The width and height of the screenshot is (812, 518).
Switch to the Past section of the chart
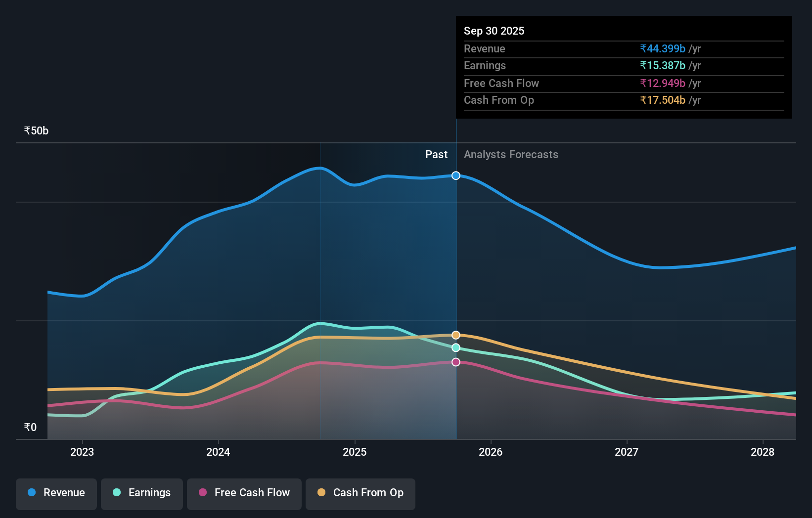click(x=437, y=154)
